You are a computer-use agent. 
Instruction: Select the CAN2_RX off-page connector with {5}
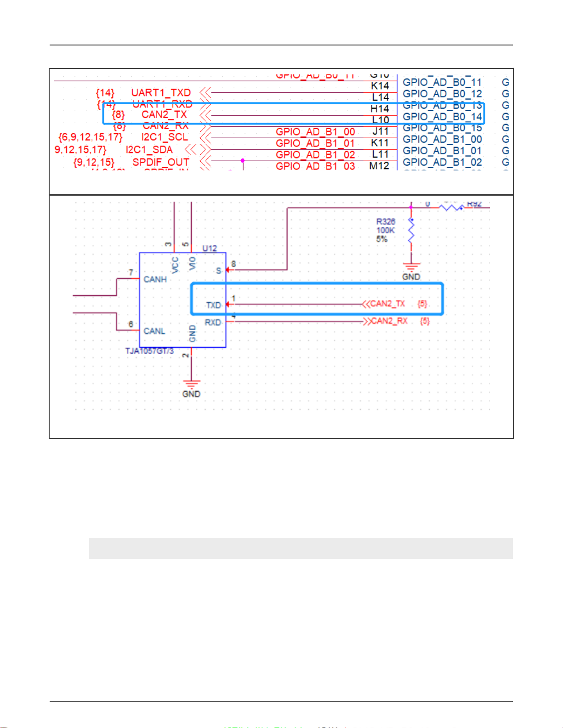click(x=397, y=321)
